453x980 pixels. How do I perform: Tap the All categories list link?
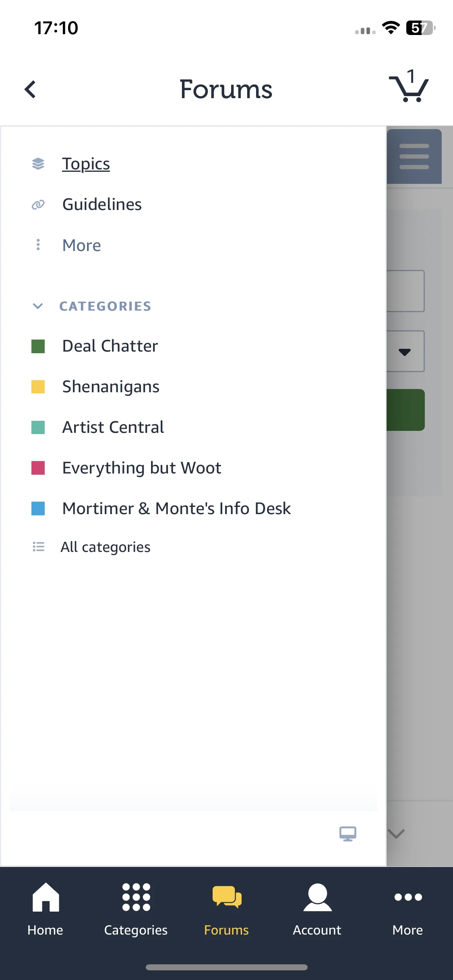click(x=105, y=547)
